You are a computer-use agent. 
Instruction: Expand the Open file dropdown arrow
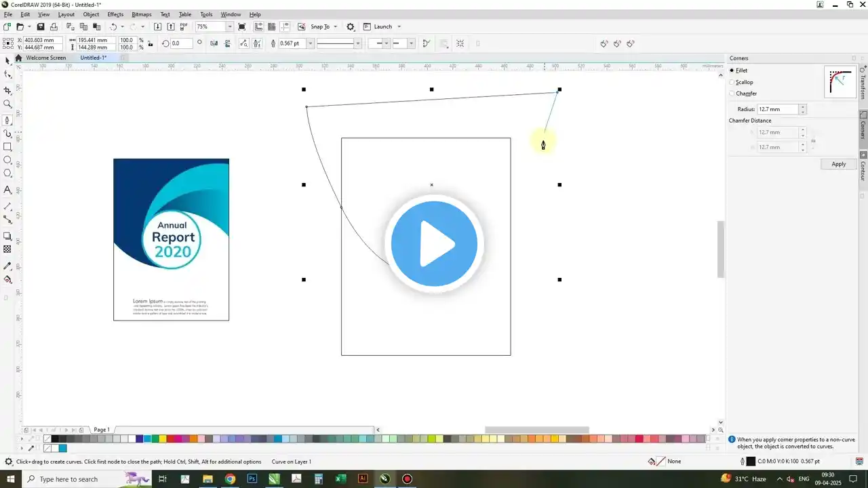click(30, 26)
